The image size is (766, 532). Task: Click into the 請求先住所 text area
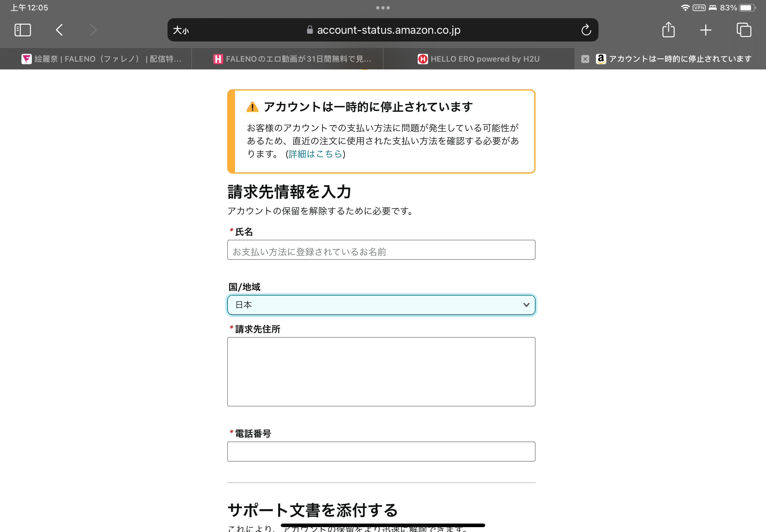(381, 372)
